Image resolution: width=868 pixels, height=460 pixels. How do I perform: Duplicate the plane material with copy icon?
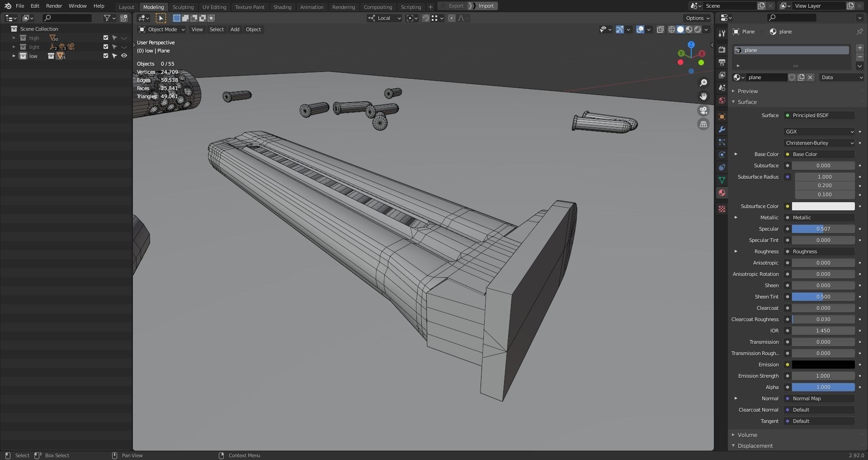801,77
